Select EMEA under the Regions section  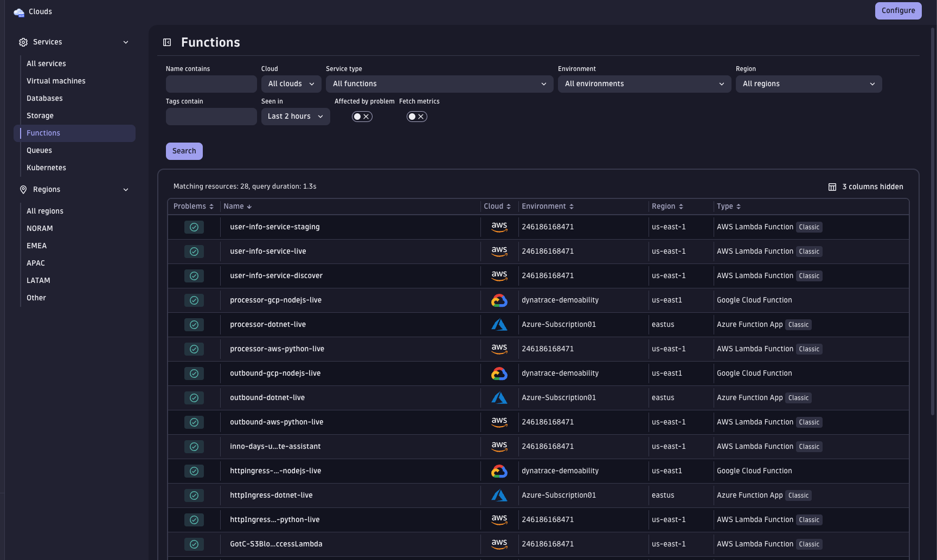[36, 246]
